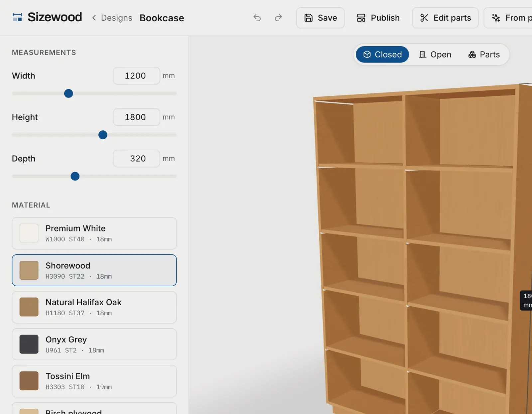Click the H3090 ST22 material code

coord(65,276)
